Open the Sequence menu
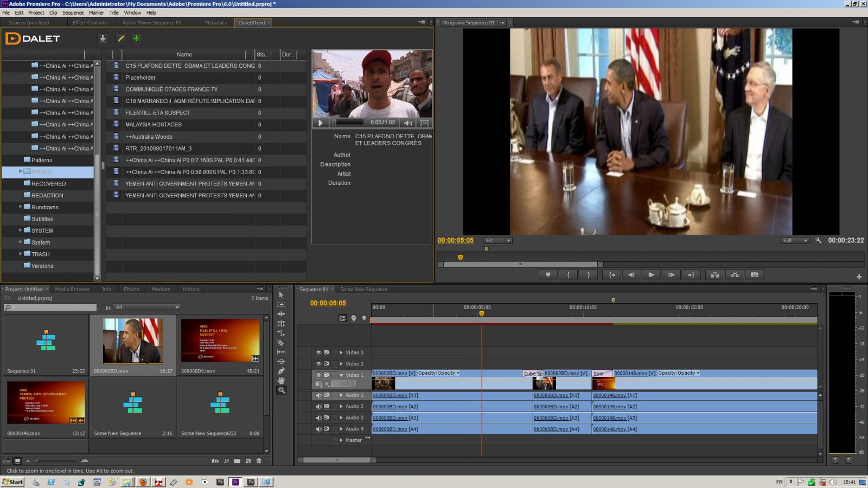868x488 pixels. click(x=73, y=12)
